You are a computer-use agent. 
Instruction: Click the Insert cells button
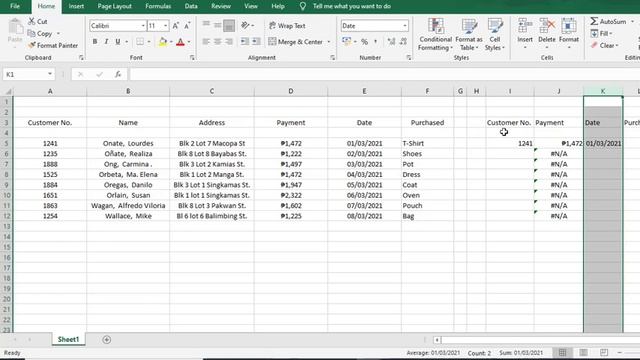point(525,33)
